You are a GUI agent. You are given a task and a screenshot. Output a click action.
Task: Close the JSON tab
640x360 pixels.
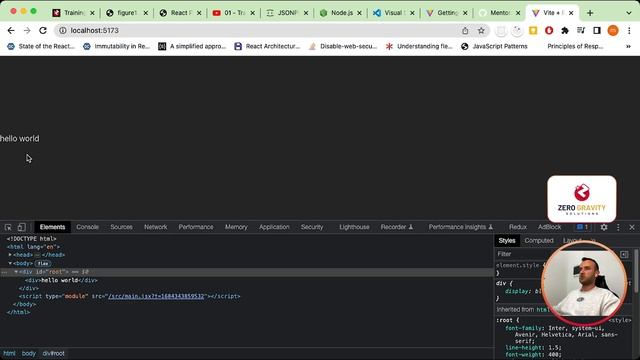click(x=306, y=13)
